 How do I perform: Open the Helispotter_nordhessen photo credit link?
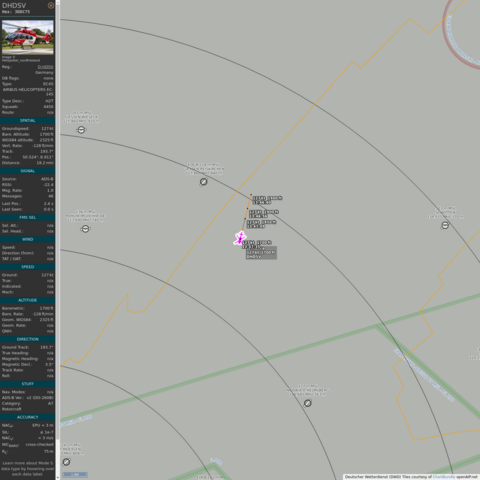click(21, 61)
